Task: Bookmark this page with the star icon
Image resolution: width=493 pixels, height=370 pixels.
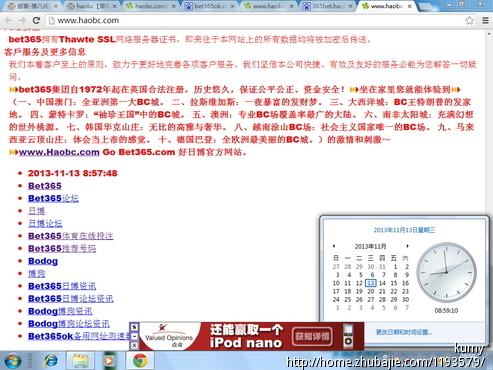Action: tap(469, 21)
